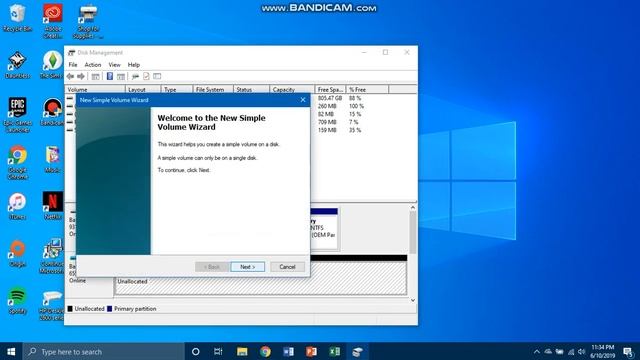Select the 805.47 GB free space cell

330,98
